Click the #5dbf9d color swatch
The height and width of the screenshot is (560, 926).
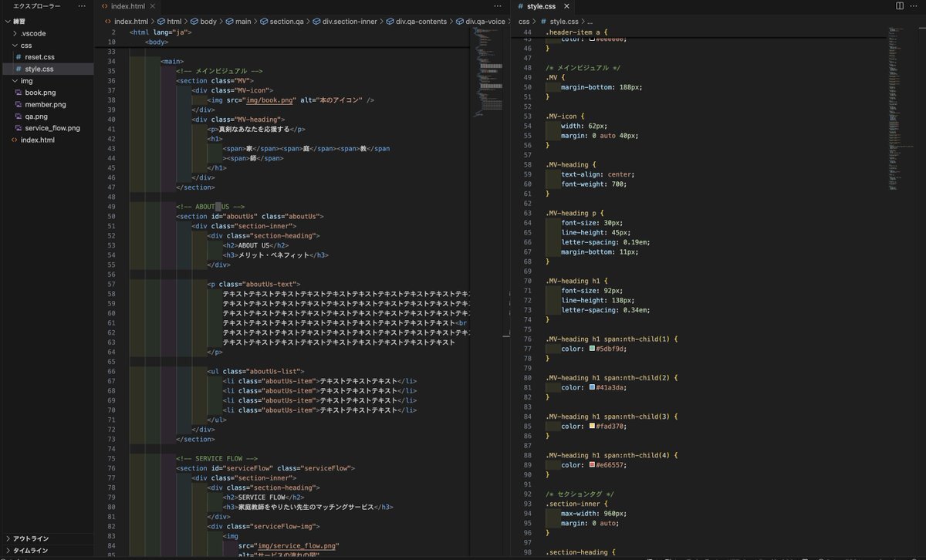592,349
